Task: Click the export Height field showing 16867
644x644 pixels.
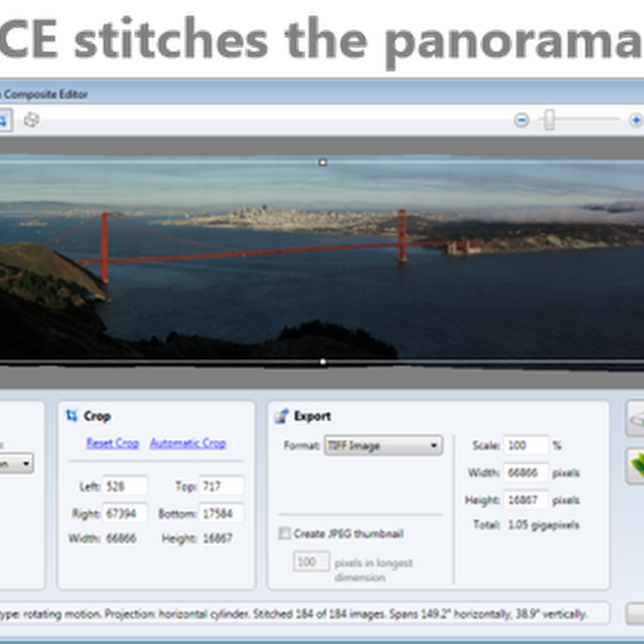Action: point(526,499)
